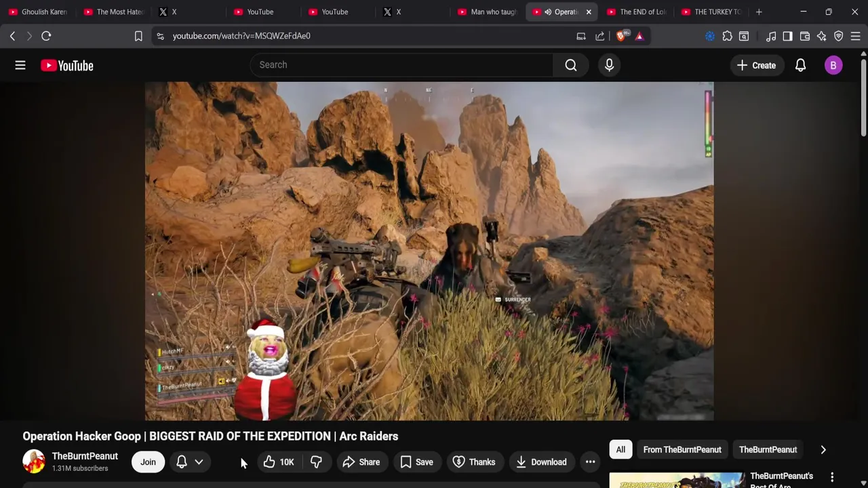Send Thanks to the creator
The image size is (868, 488).
(474, 462)
